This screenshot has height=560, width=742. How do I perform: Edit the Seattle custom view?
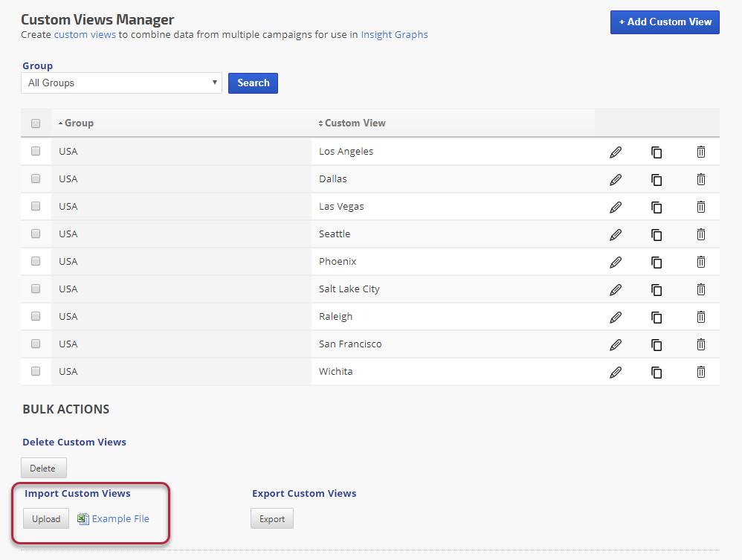(x=615, y=234)
